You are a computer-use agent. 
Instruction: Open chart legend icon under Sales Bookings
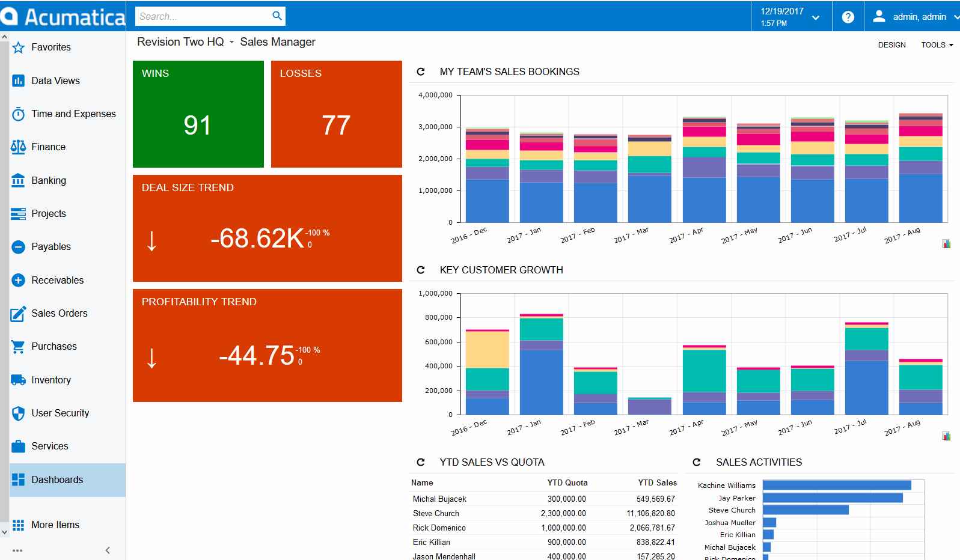[946, 243]
